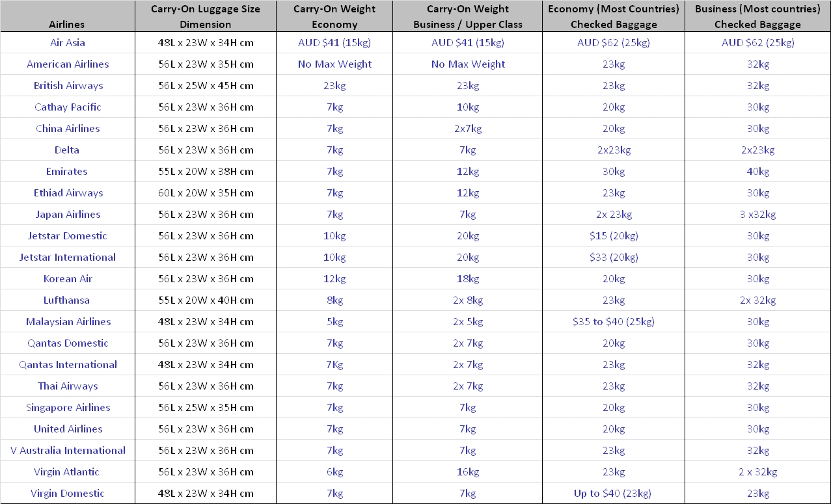Screen dimensions: 831x504
Task: Click the Airlines column header
Action: tap(67, 25)
